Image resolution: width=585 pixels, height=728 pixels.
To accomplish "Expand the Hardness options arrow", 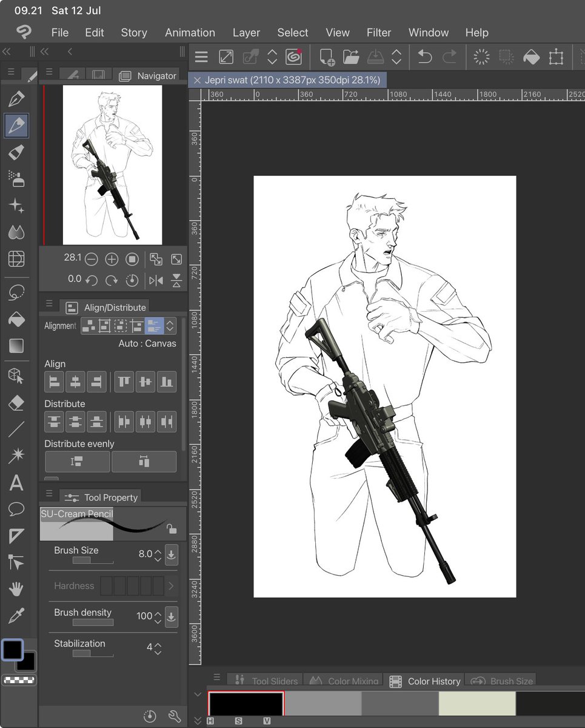I will (171, 586).
